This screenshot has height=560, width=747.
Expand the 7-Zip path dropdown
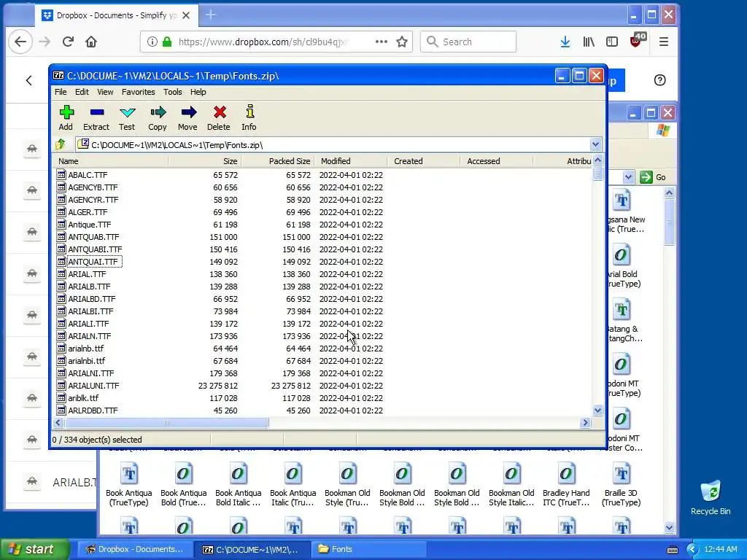[x=595, y=144]
